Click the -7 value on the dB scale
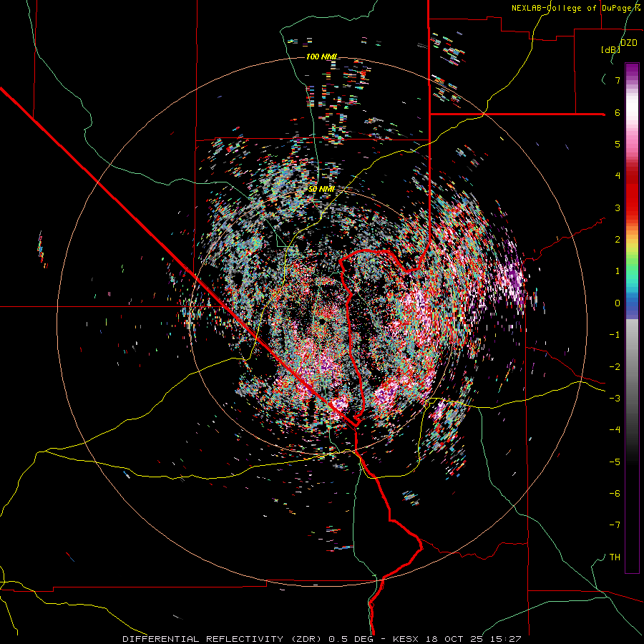The height and width of the screenshot is (644, 644). pos(615,525)
